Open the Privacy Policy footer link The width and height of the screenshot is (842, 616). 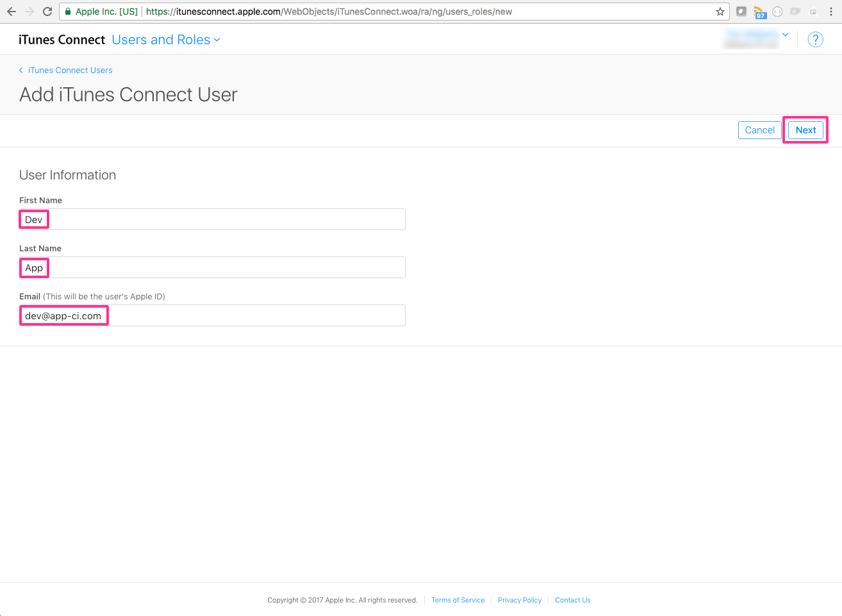520,600
